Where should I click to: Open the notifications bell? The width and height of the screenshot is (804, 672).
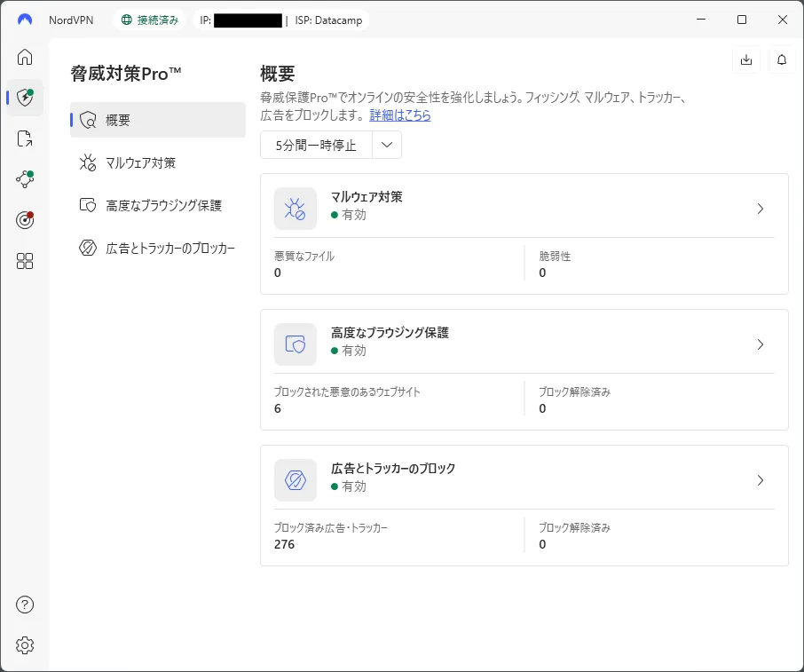point(782,59)
